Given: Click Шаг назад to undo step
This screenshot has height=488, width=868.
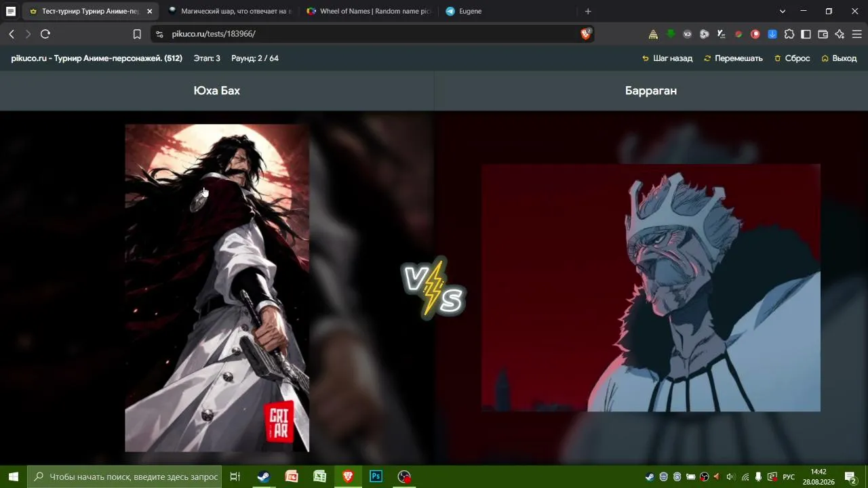Looking at the screenshot, I should point(667,58).
